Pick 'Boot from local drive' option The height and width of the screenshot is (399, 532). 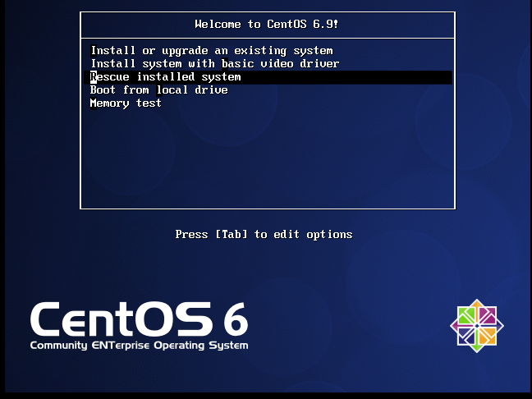[158, 90]
